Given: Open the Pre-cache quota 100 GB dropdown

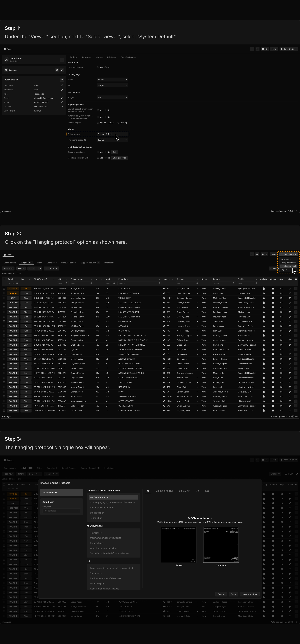Looking at the screenshot, I should point(112,140).
